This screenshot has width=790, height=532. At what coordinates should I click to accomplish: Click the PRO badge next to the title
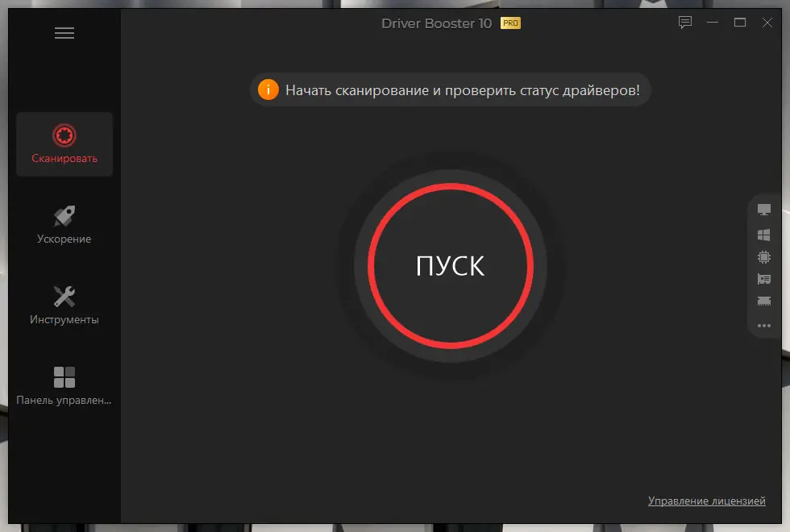click(x=510, y=23)
